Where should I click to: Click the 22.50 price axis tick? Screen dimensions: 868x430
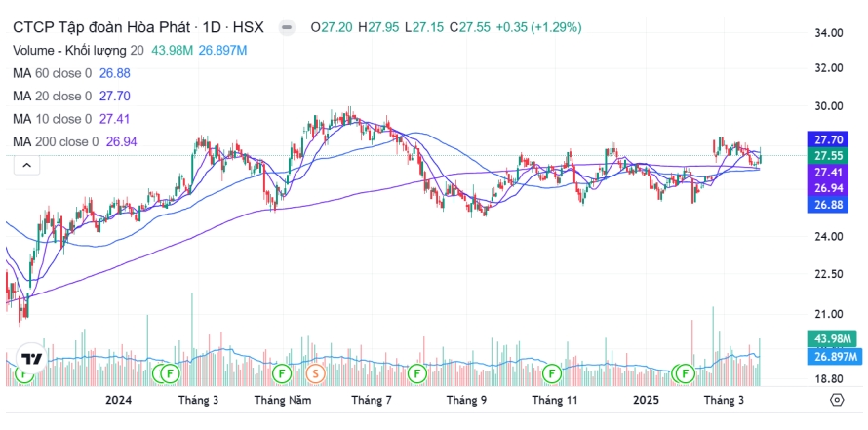pos(828,275)
